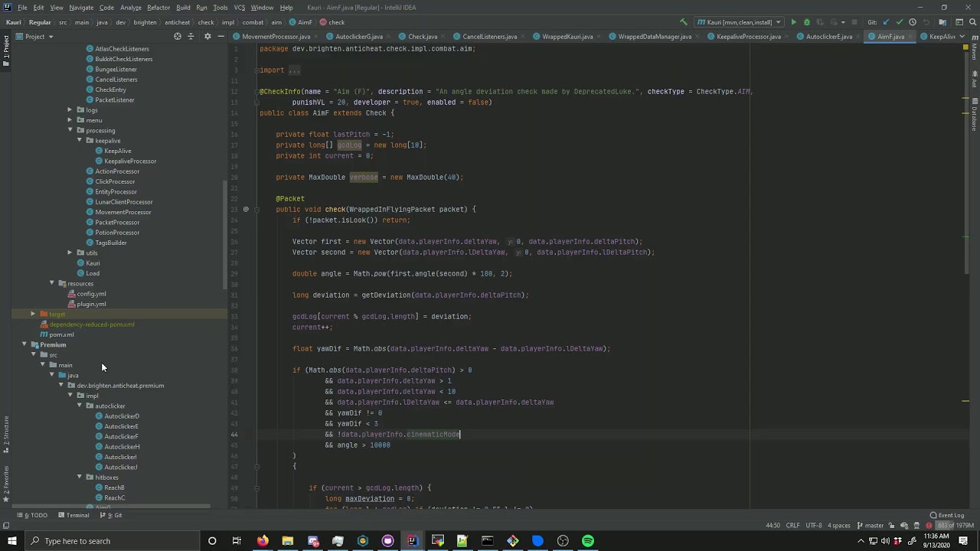Open the run configuration dropdown Kauri
The height and width of the screenshot is (551, 980).
(739, 22)
